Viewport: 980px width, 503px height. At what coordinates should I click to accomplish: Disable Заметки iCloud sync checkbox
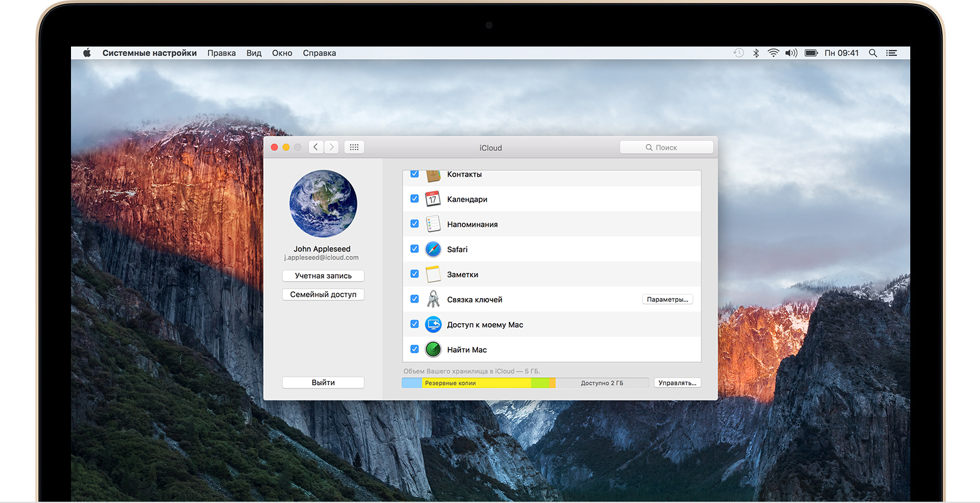click(415, 274)
